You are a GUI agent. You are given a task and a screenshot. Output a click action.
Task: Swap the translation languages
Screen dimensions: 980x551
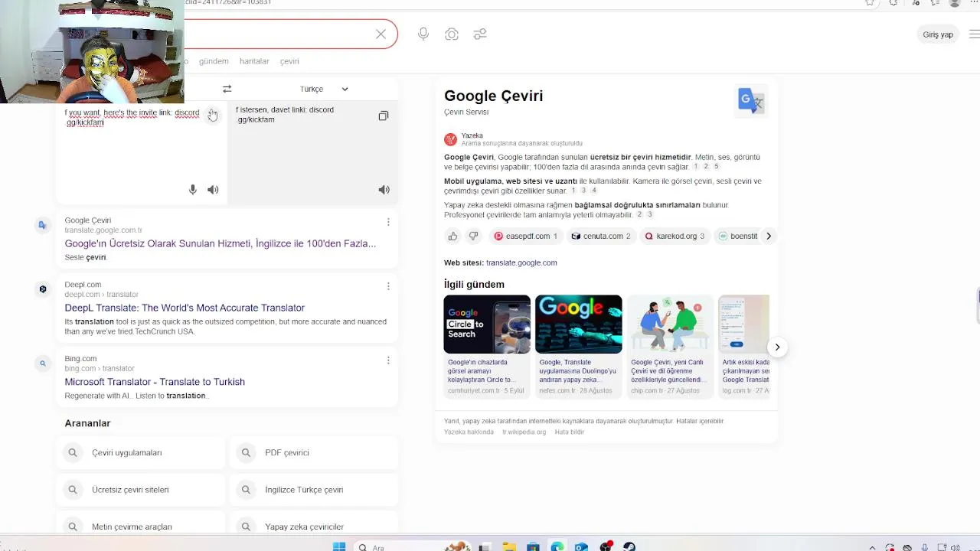[x=227, y=89]
